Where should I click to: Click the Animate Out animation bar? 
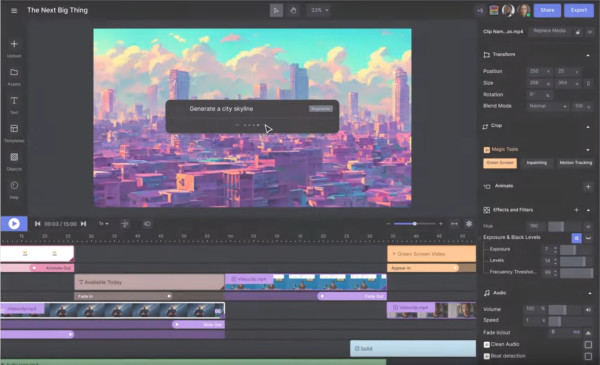[52, 268]
